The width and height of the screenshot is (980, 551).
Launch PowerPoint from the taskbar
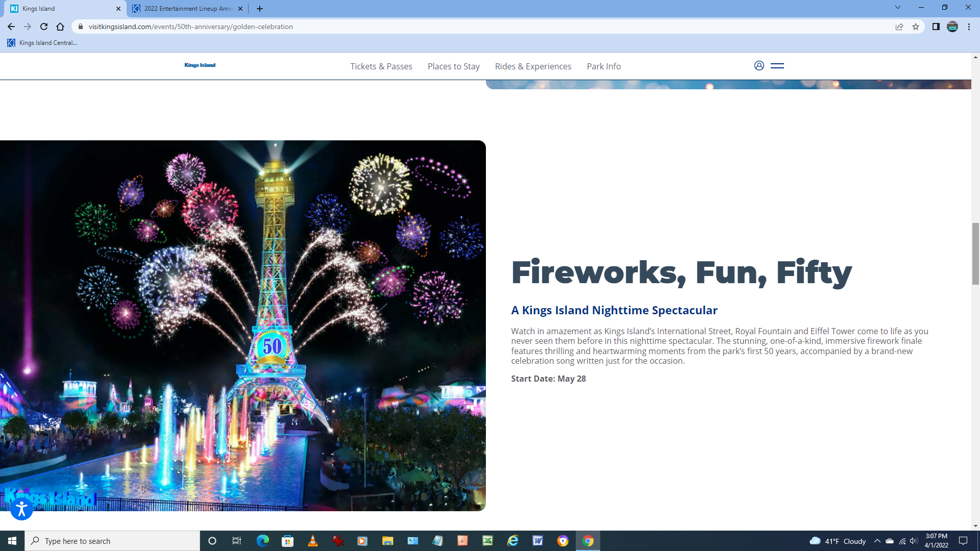[x=462, y=541]
